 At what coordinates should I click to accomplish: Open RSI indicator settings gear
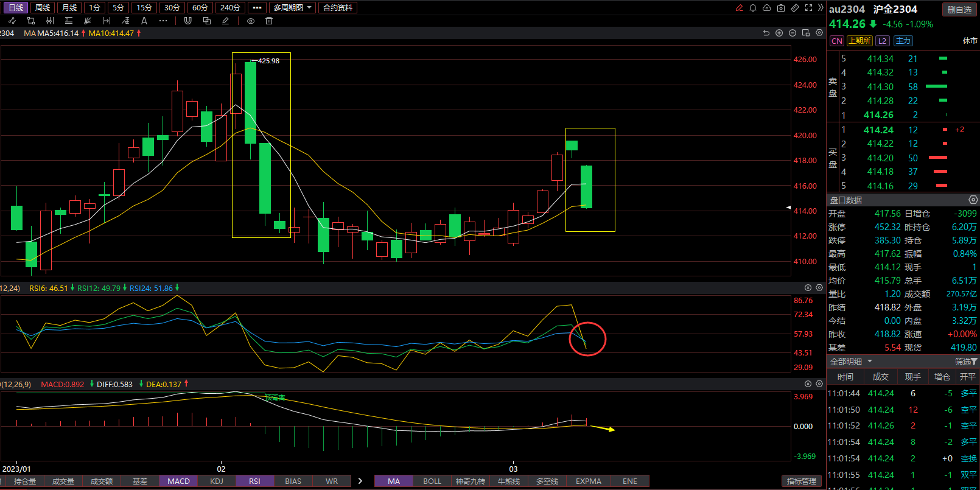(819, 288)
